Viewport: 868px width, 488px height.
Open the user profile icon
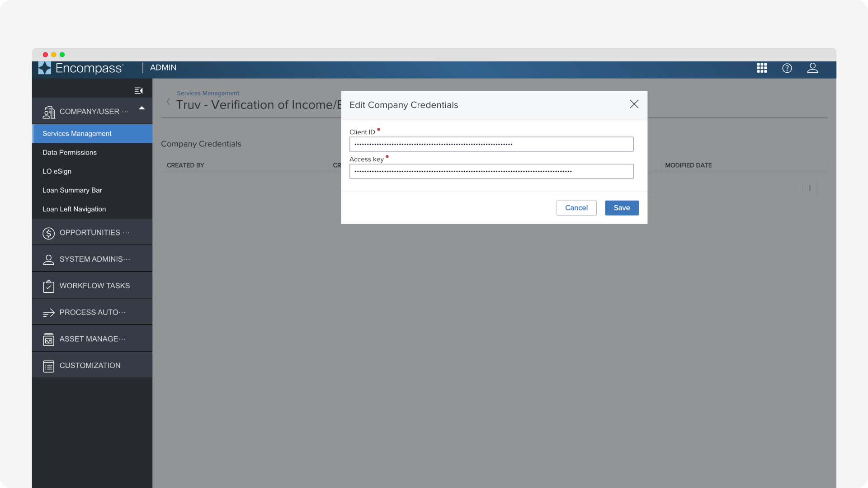[812, 68]
